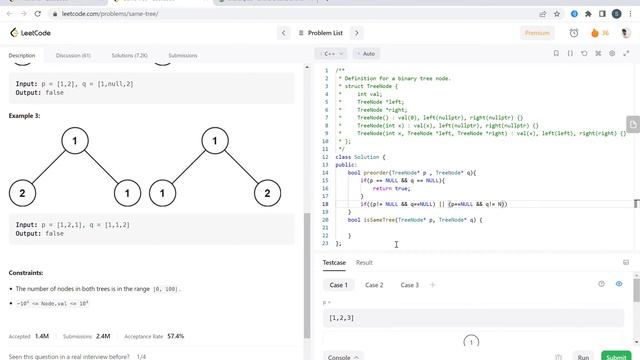Click the Chrome profile avatar
Screen dimensions: 640x360
coord(616,14)
